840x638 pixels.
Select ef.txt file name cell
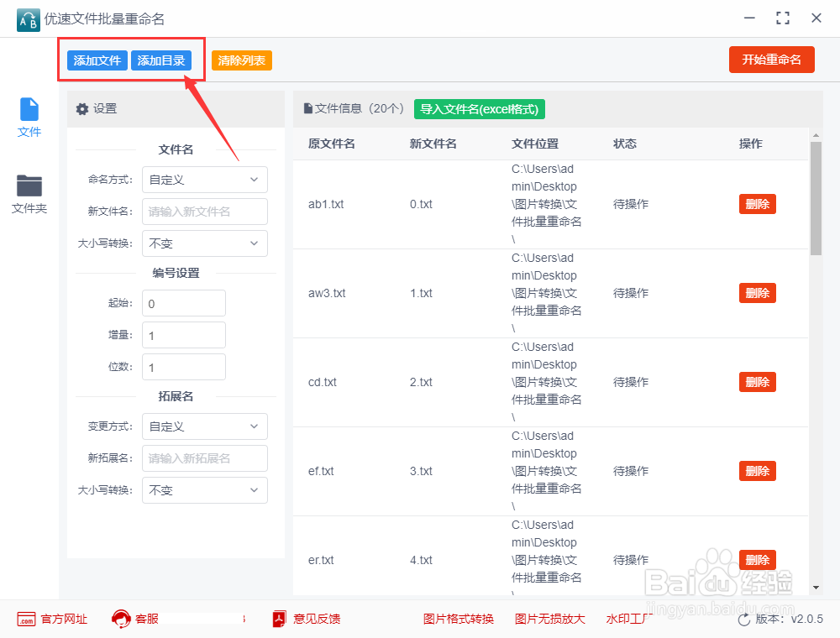(321, 471)
